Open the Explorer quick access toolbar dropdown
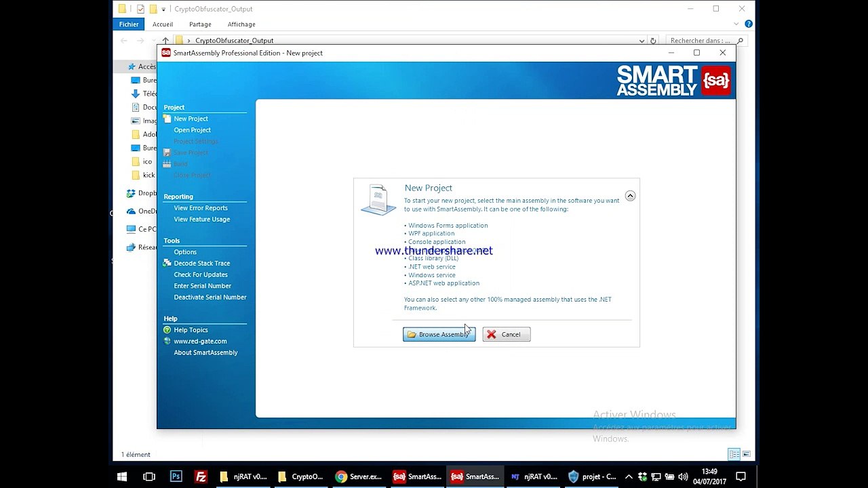 point(163,9)
